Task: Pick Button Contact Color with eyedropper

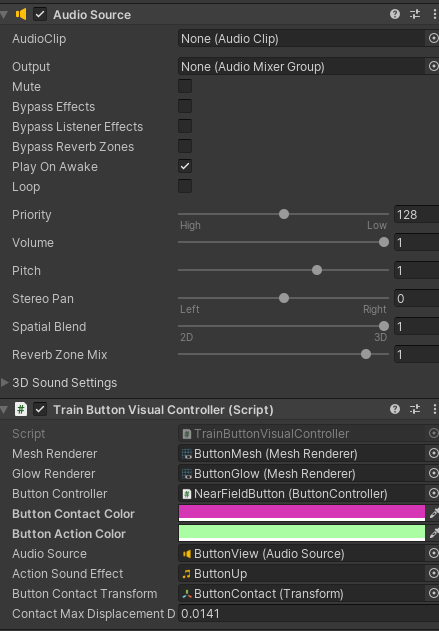Action: [x=434, y=513]
